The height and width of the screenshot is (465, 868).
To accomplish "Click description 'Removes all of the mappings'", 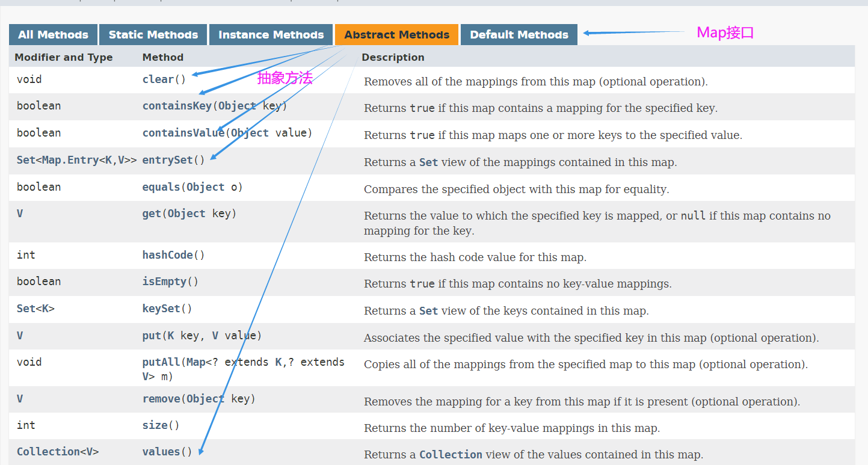I will pos(536,82).
